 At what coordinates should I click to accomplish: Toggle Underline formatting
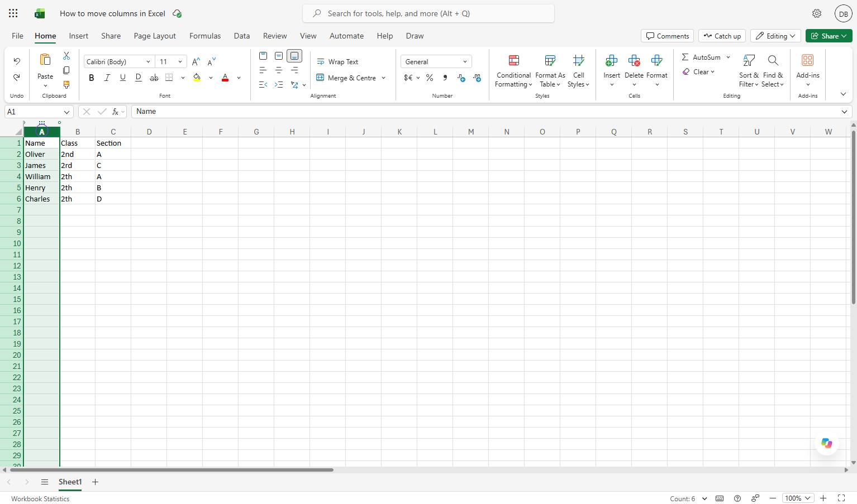click(x=123, y=78)
